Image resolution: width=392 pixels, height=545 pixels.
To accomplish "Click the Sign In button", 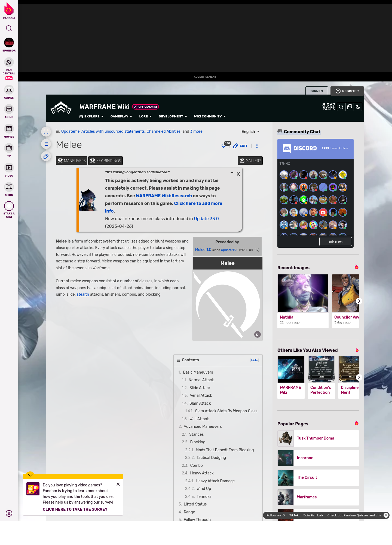I will (317, 91).
